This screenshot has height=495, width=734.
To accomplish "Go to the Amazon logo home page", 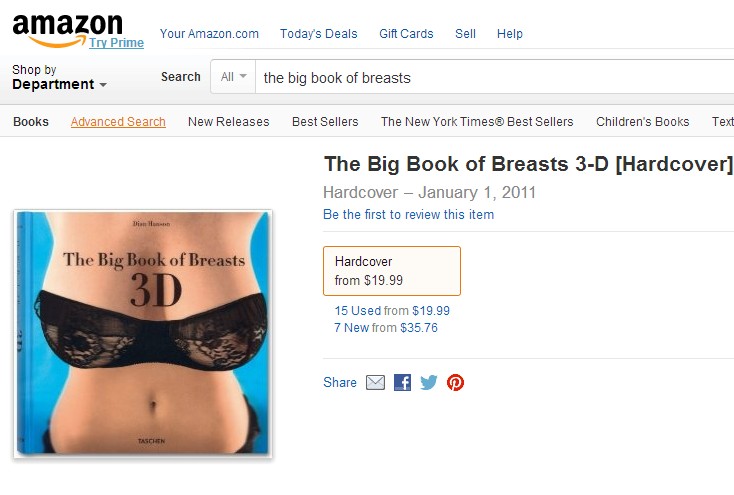I will 68,30.
